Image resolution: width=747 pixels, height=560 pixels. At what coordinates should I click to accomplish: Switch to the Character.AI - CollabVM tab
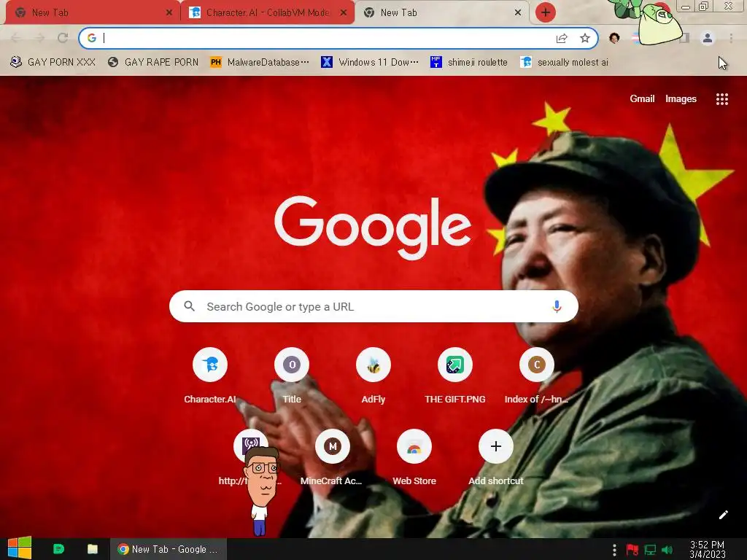[267, 12]
